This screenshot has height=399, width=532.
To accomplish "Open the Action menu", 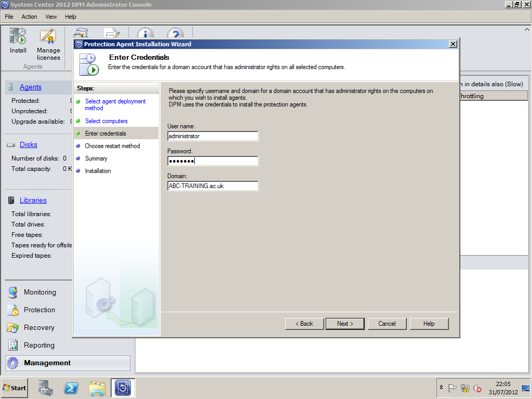I will [29, 17].
